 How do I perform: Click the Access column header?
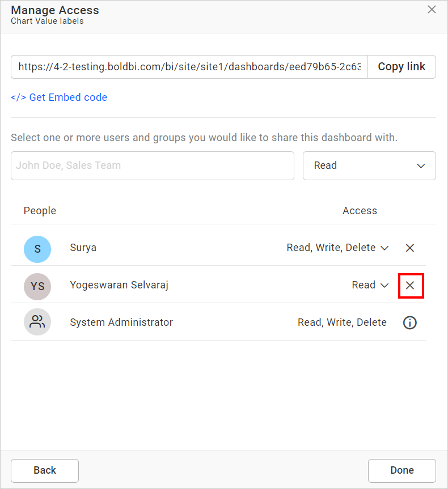pyautogui.click(x=360, y=211)
